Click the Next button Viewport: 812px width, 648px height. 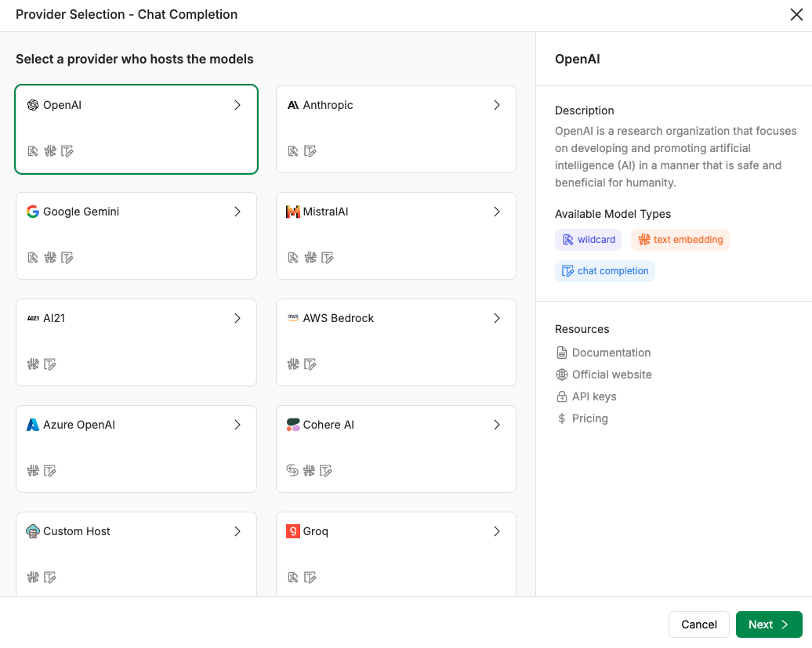tap(768, 624)
